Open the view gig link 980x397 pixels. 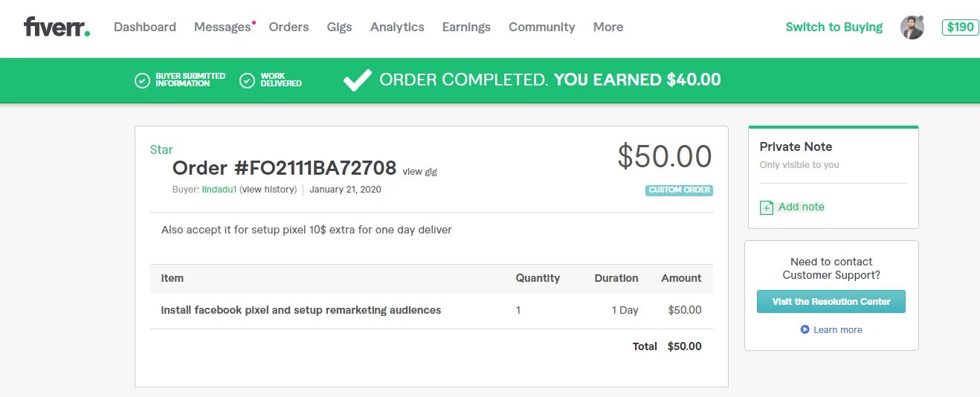(x=419, y=172)
